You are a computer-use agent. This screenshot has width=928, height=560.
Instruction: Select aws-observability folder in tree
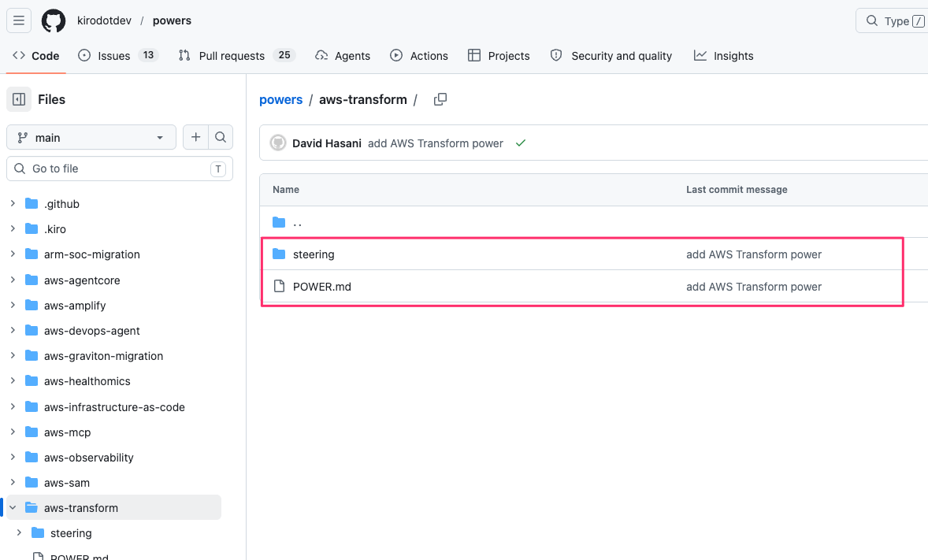[x=88, y=458]
